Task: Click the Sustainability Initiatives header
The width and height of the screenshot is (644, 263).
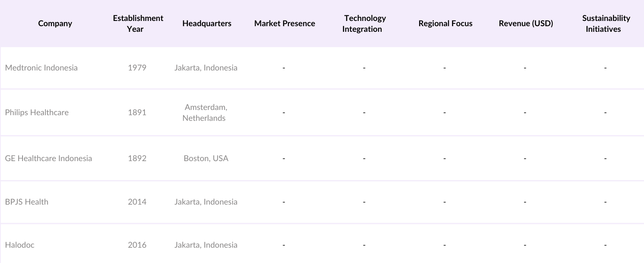Action: pyautogui.click(x=605, y=23)
